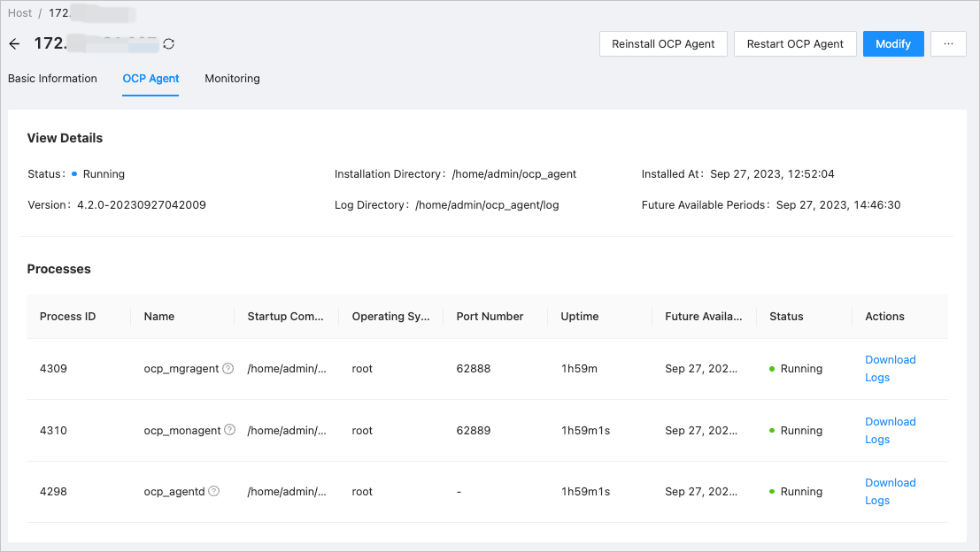The image size is (980, 552).
Task: Select the OCP Agent tab
Action: coord(150,79)
